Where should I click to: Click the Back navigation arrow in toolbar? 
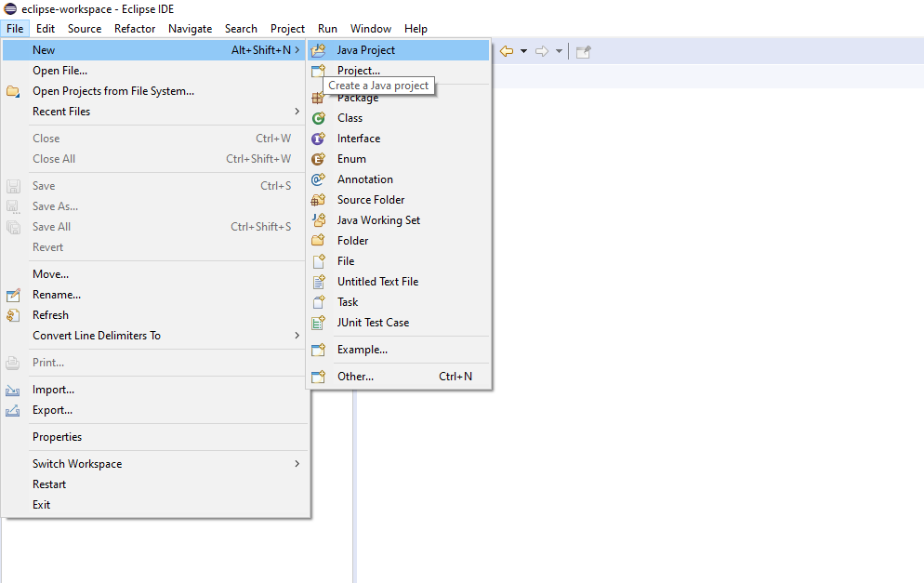click(x=507, y=51)
